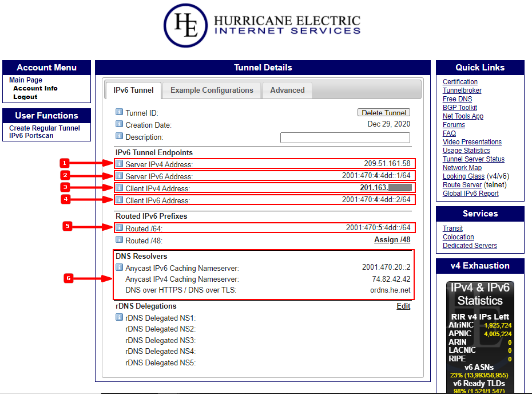Image resolution: width=532 pixels, height=394 pixels.
Task: Click the ordns.he.net DNS over HTTPS value
Action: pos(390,290)
